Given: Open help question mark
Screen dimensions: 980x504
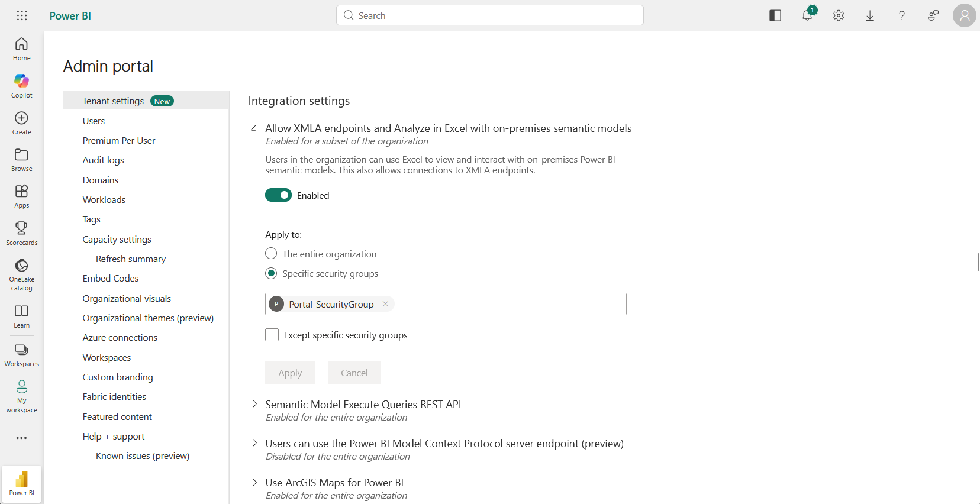Looking at the screenshot, I should tap(902, 15).
